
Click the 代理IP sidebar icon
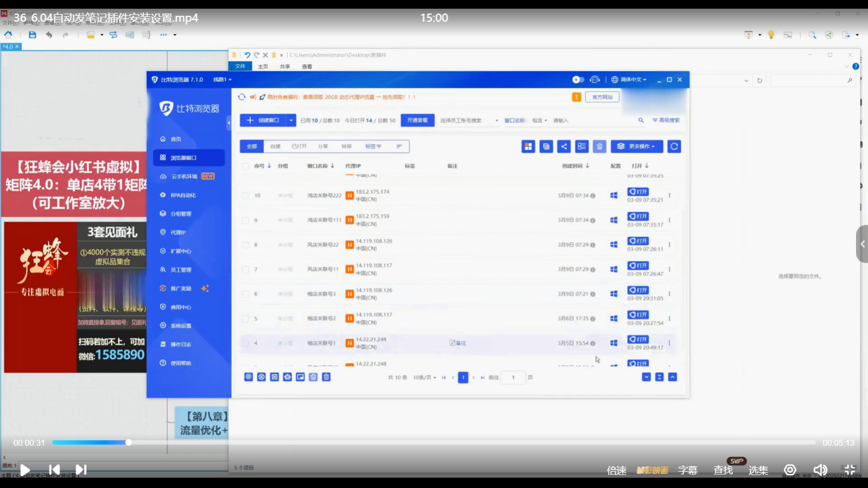pos(163,232)
